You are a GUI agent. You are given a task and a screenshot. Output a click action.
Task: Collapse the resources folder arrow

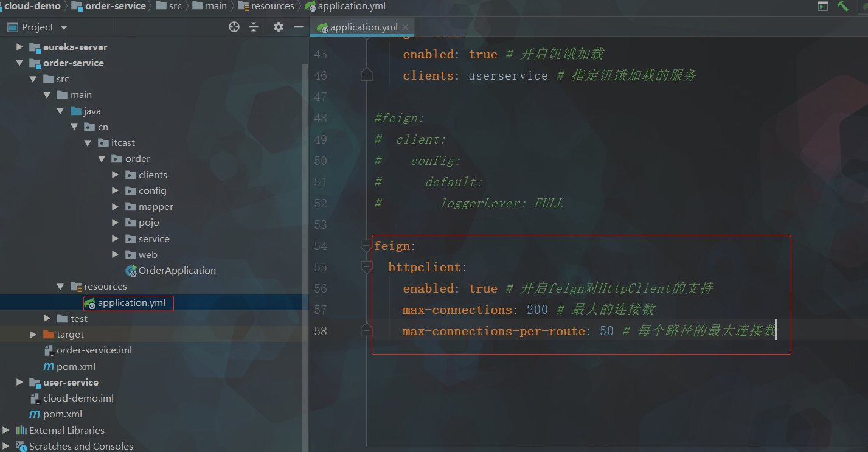pos(60,287)
